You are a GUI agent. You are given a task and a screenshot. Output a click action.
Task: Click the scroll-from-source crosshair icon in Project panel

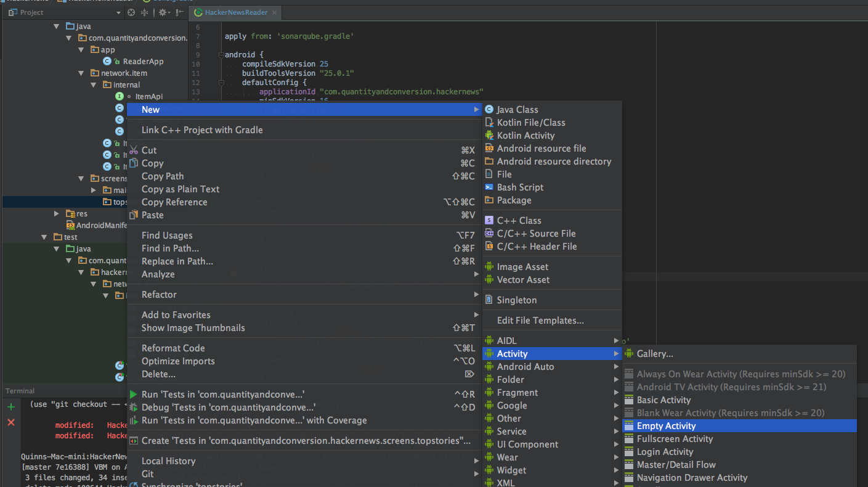131,12
